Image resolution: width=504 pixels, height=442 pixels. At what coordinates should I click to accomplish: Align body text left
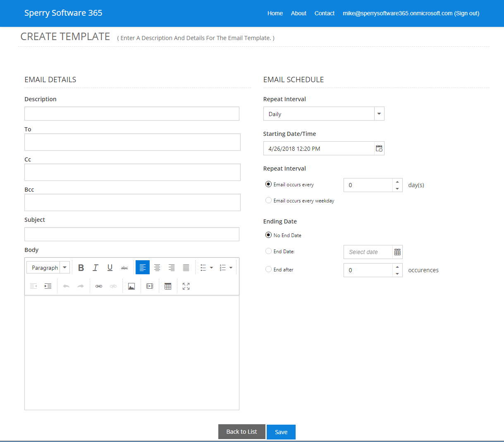(x=143, y=268)
